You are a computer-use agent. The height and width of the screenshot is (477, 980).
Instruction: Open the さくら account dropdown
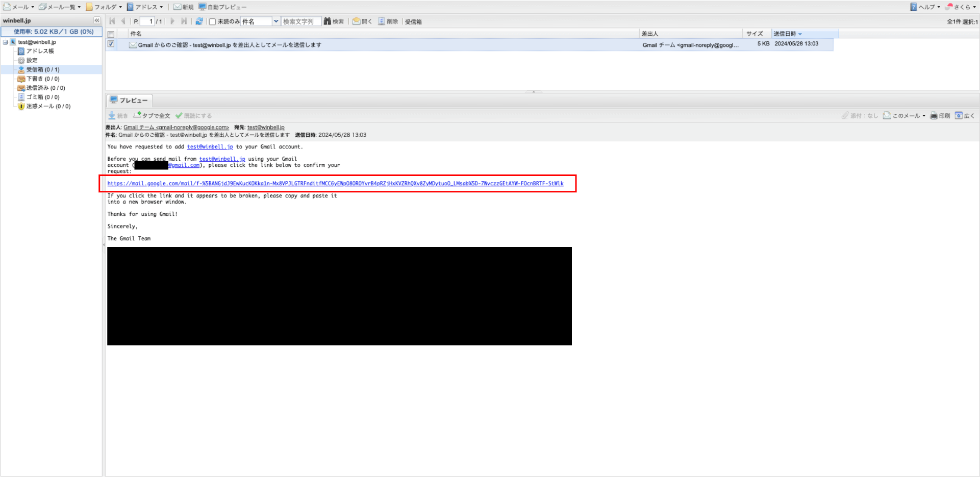click(961, 7)
